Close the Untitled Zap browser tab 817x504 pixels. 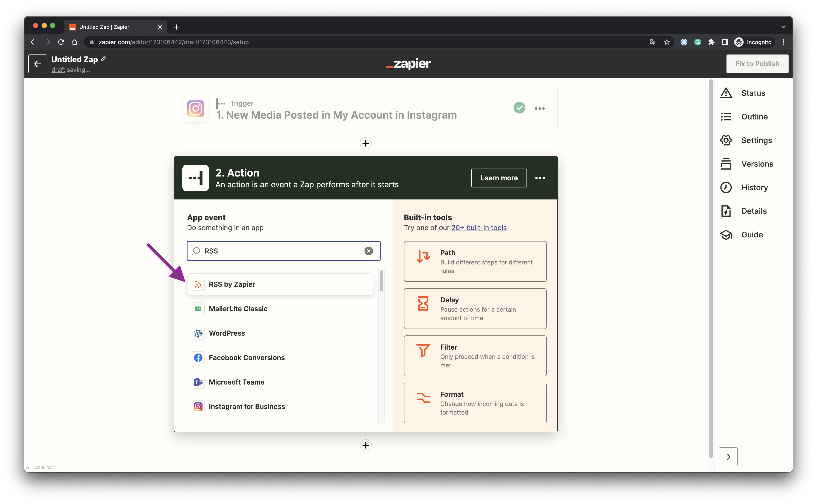pos(160,27)
